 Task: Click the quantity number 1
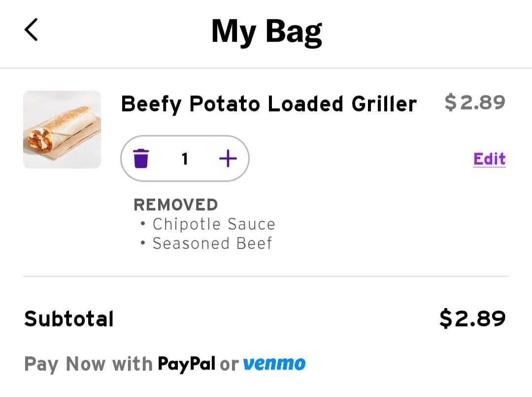(x=185, y=159)
